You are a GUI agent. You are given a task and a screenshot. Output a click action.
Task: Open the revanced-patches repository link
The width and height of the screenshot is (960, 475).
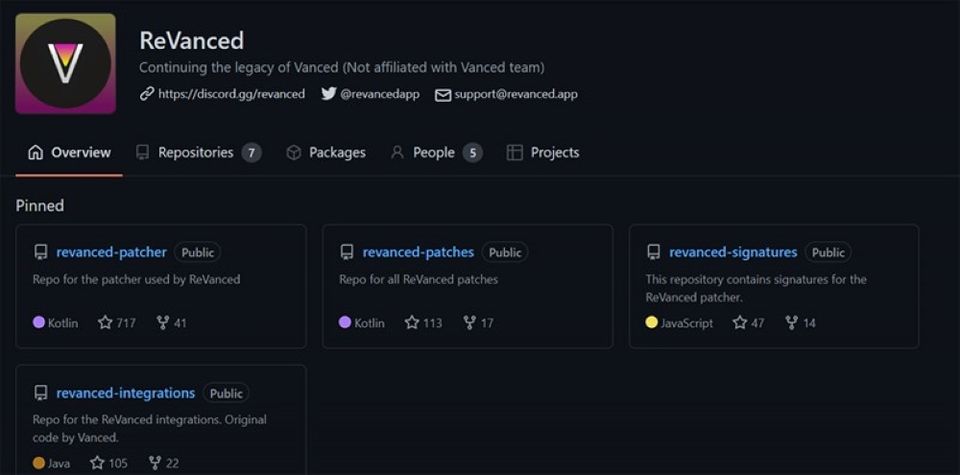418,253
